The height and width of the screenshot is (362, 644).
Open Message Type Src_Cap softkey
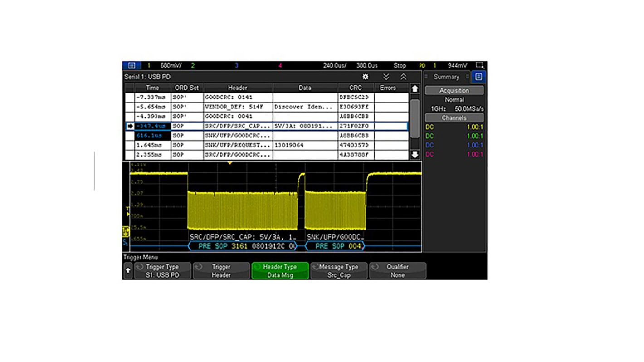(x=339, y=271)
